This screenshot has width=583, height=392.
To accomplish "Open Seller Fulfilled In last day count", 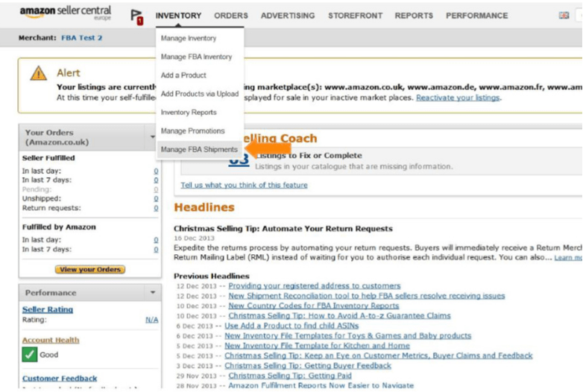I will (156, 171).
